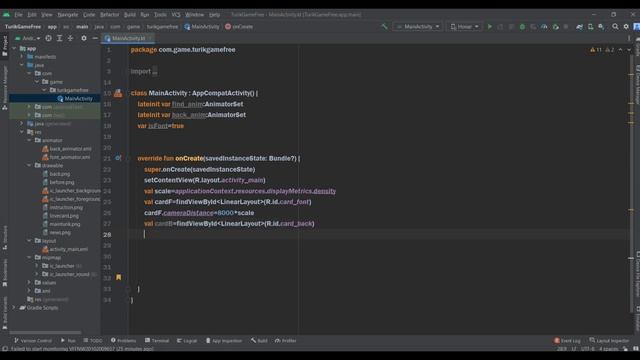Select activity_main.xml in the project tree

pos(69,249)
